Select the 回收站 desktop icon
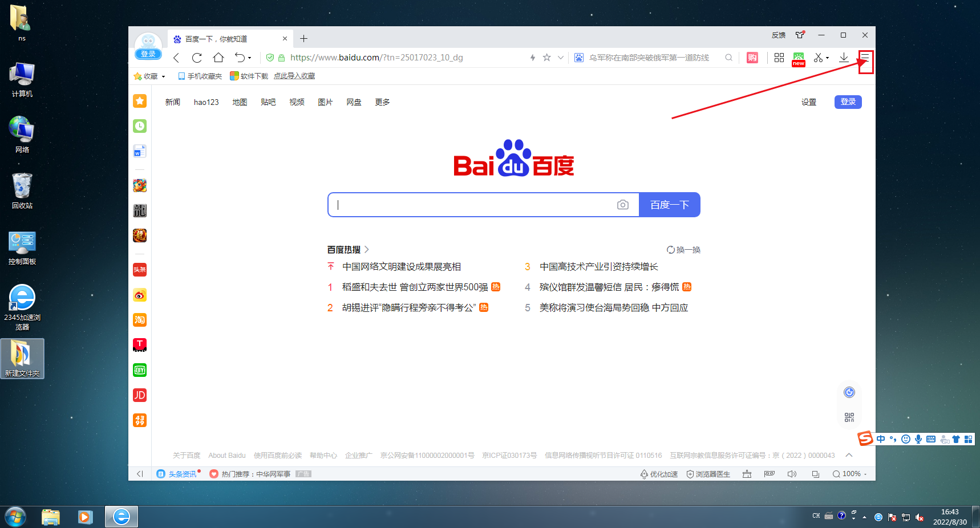This screenshot has height=528, width=980. pyautogui.click(x=22, y=192)
